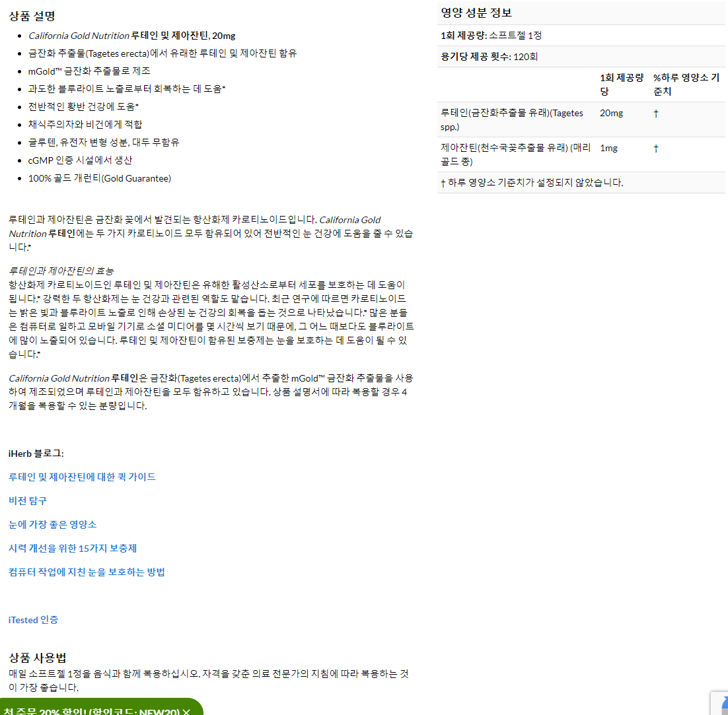The height and width of the screenshot is (715, 728).
Task: Click the 과도한 블루라이트 노출로부터 회복 bullet
Action: (x=127, y=88)
